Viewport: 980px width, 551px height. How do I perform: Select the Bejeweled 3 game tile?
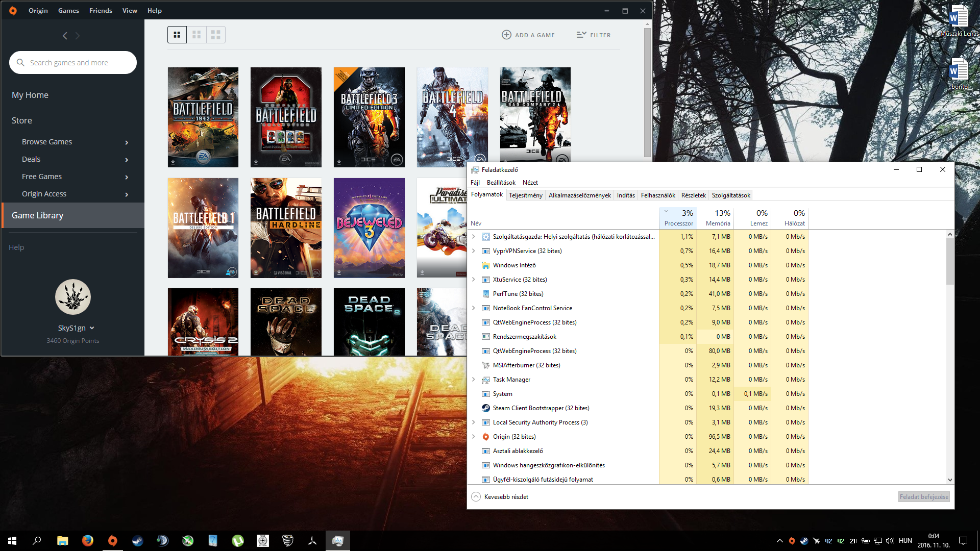coord(369,228)
